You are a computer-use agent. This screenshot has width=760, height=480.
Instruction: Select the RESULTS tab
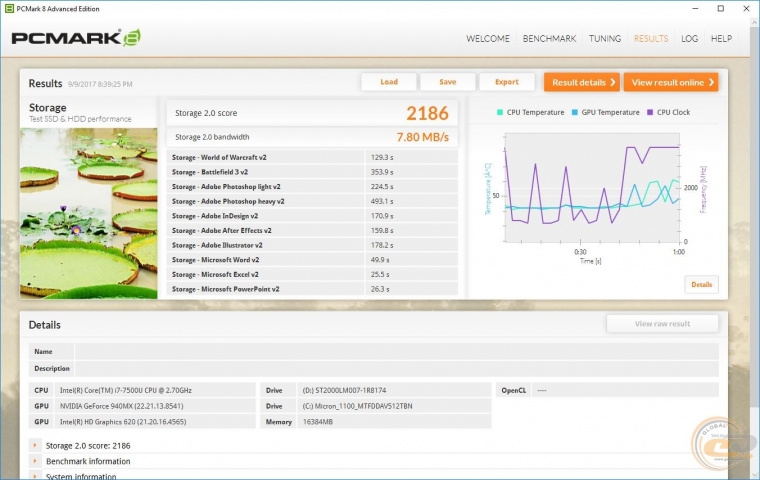pos(651,38)
